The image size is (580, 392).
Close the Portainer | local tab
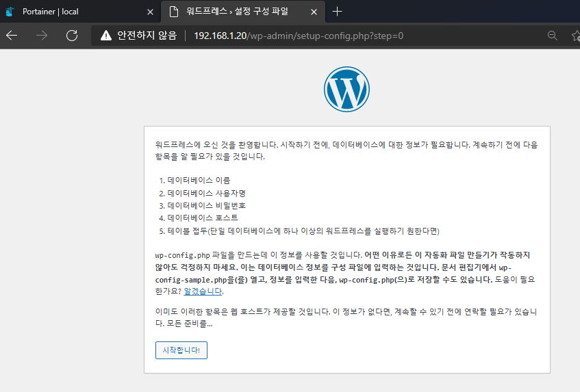pyautogui.click(x=150, y=12)
